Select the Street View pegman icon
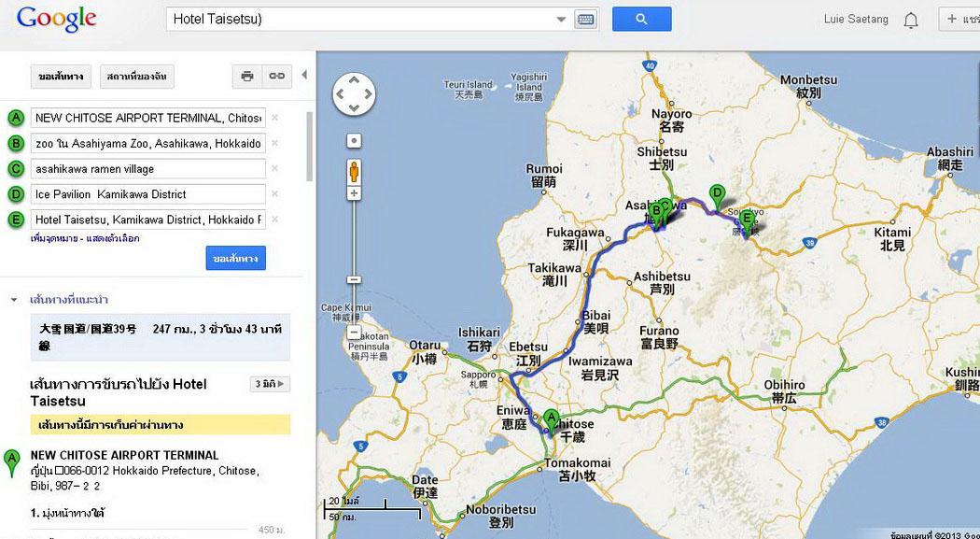Image resolution: width=980 pixels, height=539 pixels. (354, 171)
